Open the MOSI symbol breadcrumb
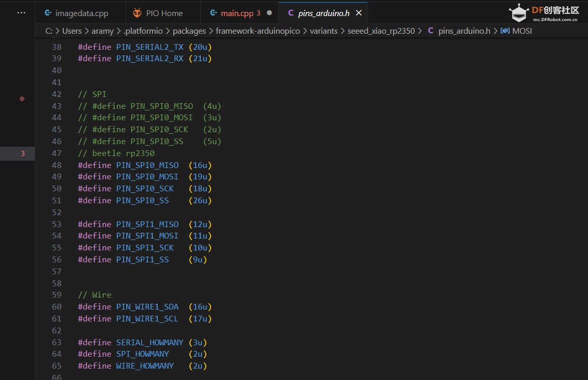The height and width of the screenshot is (380, 588). pyautogui.click(x=522, y=31)
